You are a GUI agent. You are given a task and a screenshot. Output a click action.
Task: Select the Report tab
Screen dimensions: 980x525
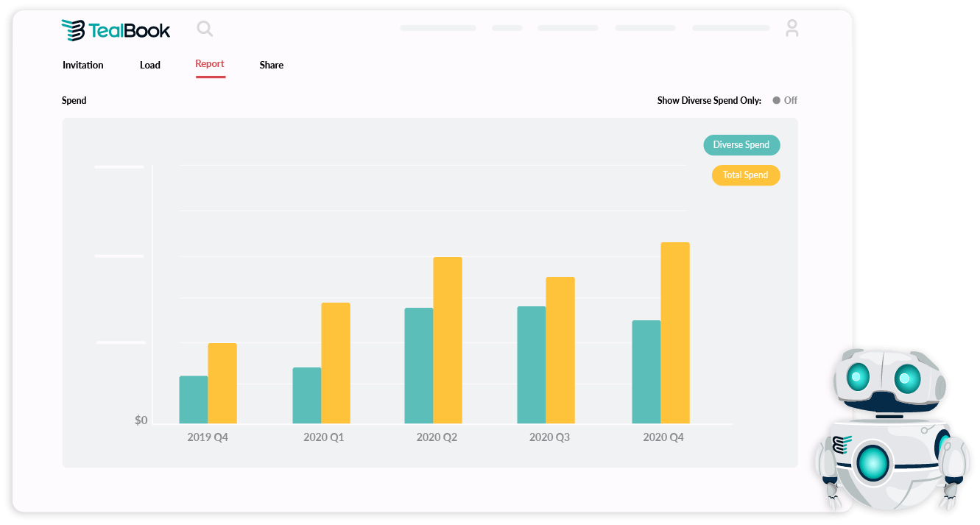210,64
